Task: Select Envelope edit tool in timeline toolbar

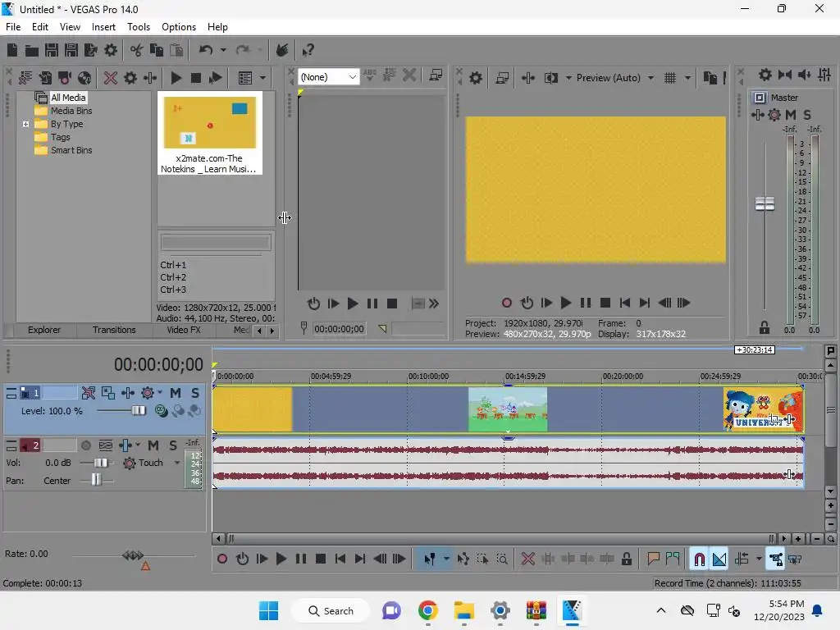Action: [x=463, y=559]
